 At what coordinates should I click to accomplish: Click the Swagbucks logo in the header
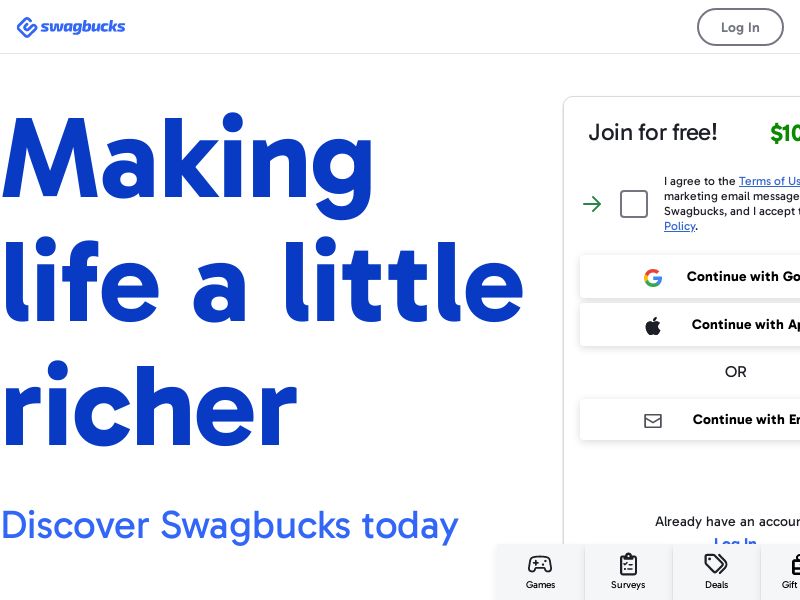[70, 27]
